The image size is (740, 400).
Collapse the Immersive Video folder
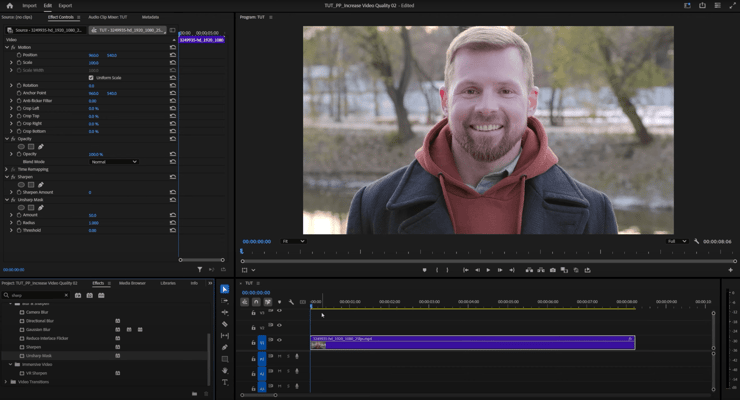[10, 365]
